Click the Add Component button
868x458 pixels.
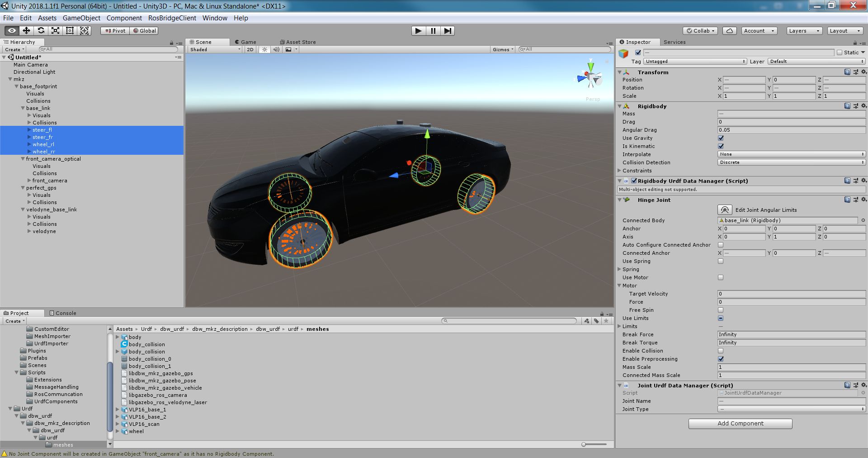[740, 424]
